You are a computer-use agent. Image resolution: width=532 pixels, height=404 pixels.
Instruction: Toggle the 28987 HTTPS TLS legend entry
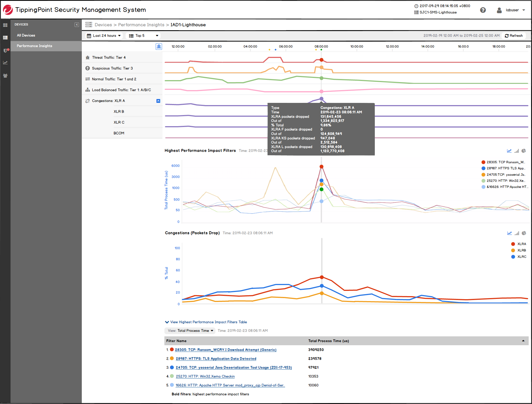tap(503, 168)
